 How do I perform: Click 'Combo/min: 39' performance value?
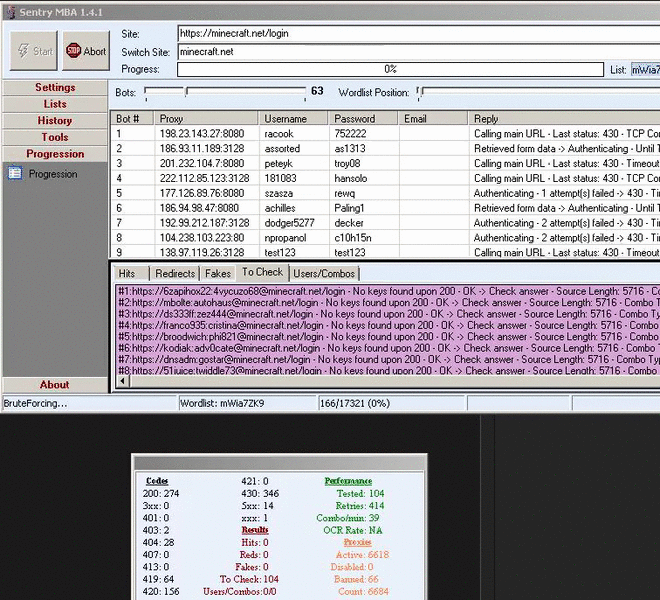[x=348, y=517]
